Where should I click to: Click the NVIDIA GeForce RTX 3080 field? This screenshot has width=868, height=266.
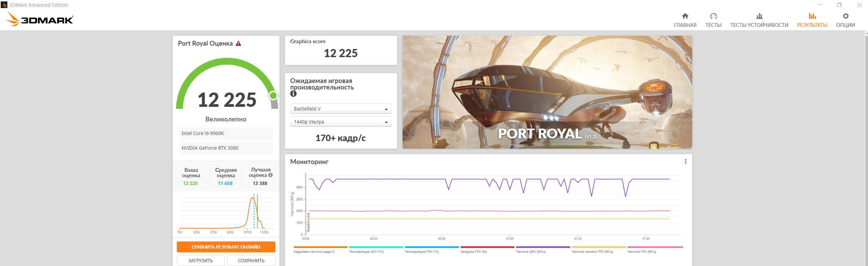(226, 148)
